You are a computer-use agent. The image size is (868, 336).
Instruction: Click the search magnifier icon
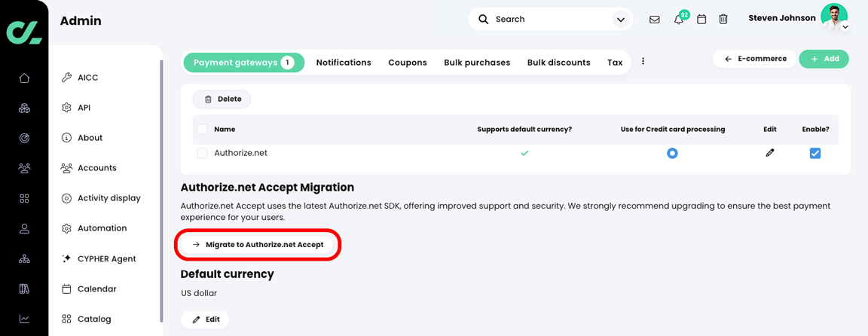click(483, 20)
